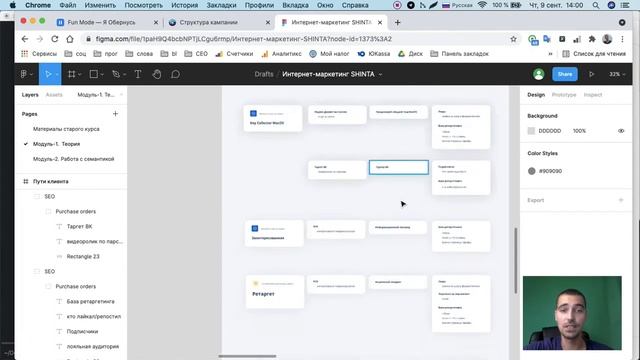This screenshot has width=640, height=360.
Task: Open the Модуль-1 page selector dropdown
Action: coord(100,95)
